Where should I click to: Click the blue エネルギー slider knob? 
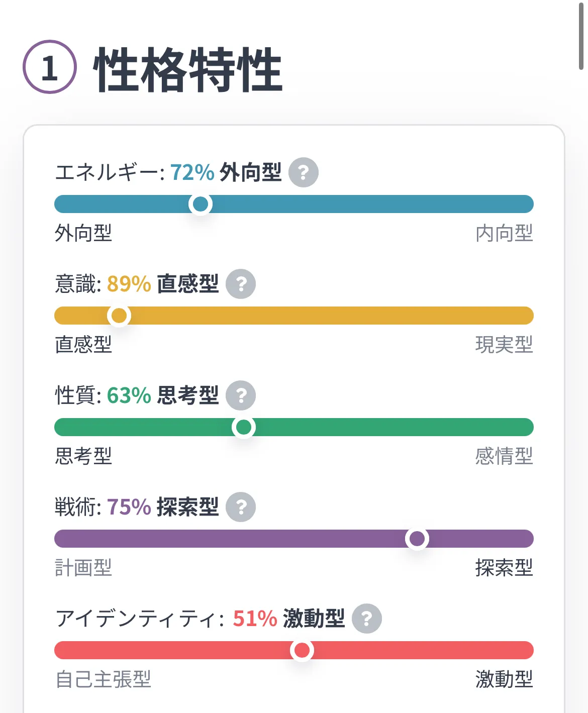pos(201,204)
